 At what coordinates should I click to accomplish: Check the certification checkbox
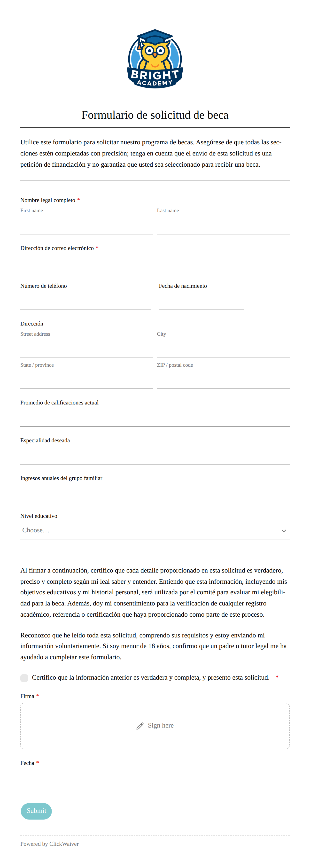click(x=24, y=678)
